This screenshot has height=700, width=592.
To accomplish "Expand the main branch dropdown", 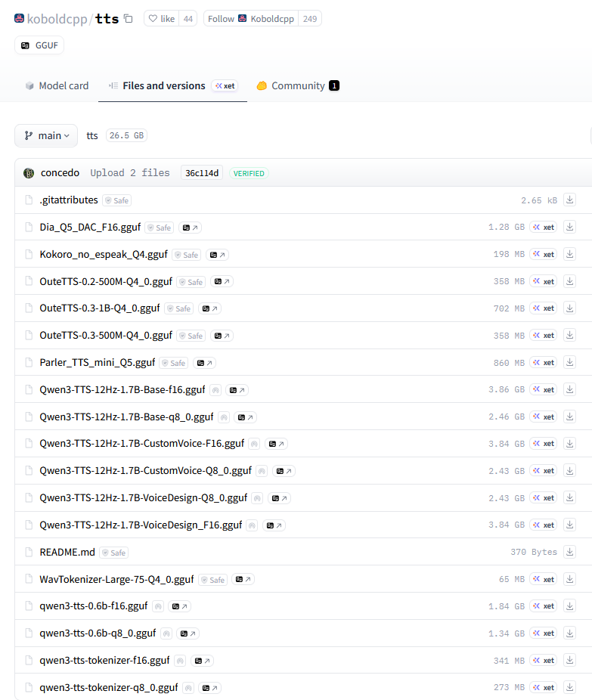I will 46,136.
